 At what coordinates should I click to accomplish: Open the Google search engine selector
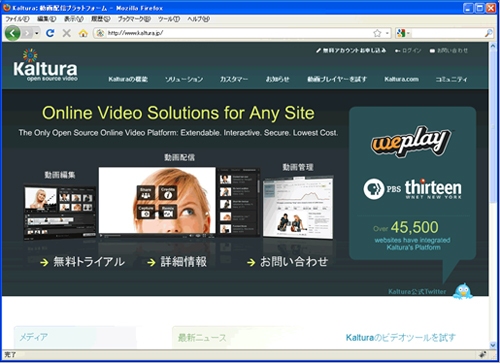pos(403,33)
